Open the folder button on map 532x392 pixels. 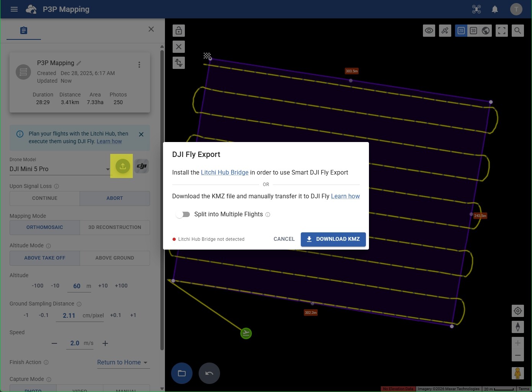tap(182, 373)
